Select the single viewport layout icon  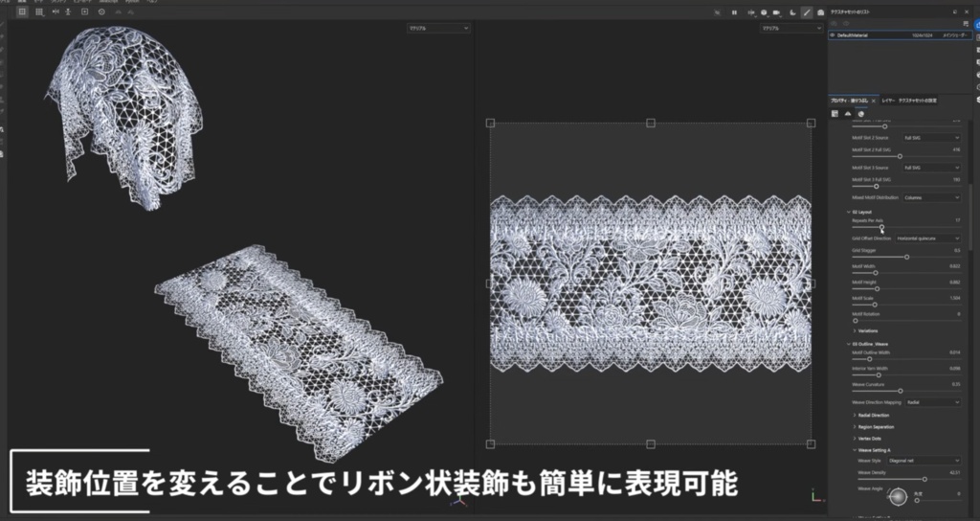(23, 11)
